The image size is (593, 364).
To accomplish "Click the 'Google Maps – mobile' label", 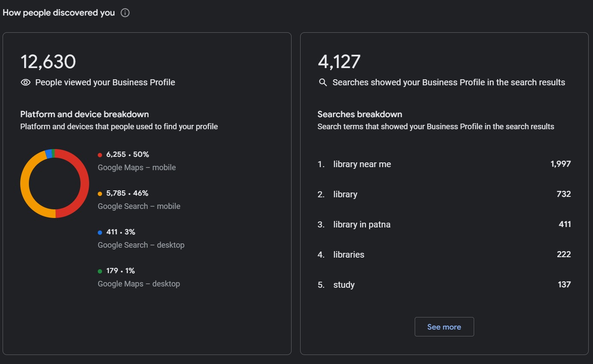I will tap(137, 168).
